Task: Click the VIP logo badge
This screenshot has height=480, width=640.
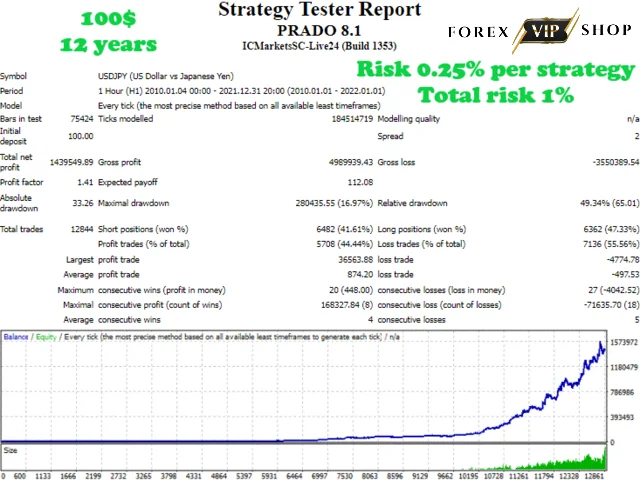Action: click(x=545, y=31)
